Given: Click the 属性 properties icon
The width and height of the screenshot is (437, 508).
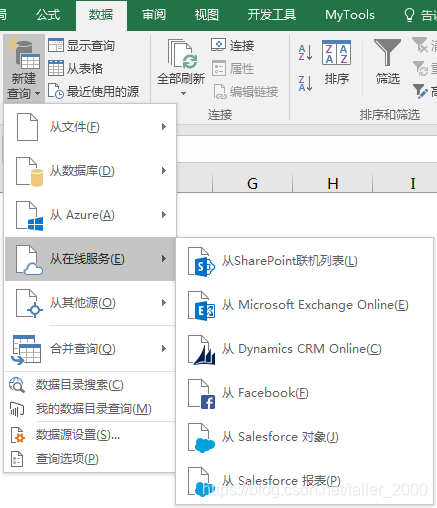Looking at the screenshot, I should tap(219, 68).
